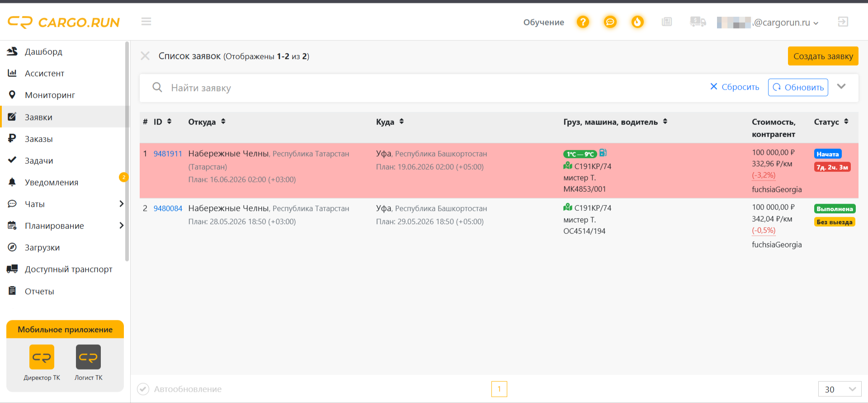Click the map icon beside C191KP/74 in row 1

[568, 166]
